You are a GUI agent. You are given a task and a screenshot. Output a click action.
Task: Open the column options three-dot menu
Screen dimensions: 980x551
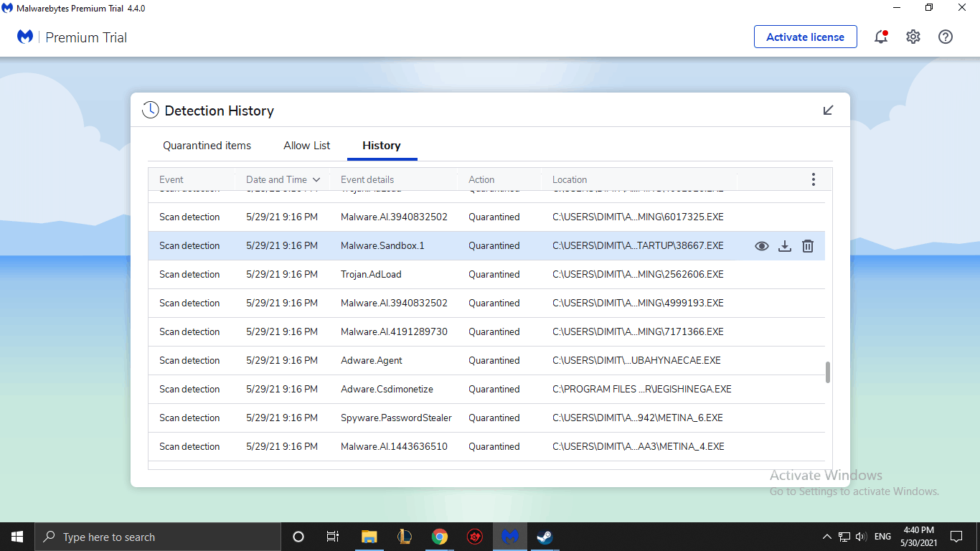pos(813,179)
